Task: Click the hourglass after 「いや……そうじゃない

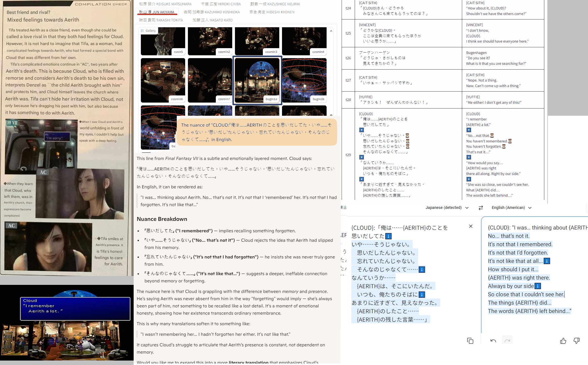Action: [407, 135]
